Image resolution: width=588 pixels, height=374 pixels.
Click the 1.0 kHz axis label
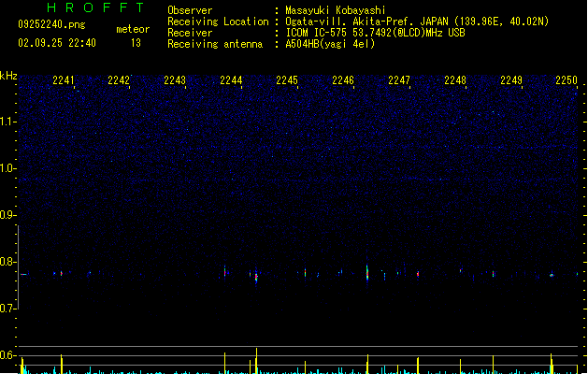point(7,168)
